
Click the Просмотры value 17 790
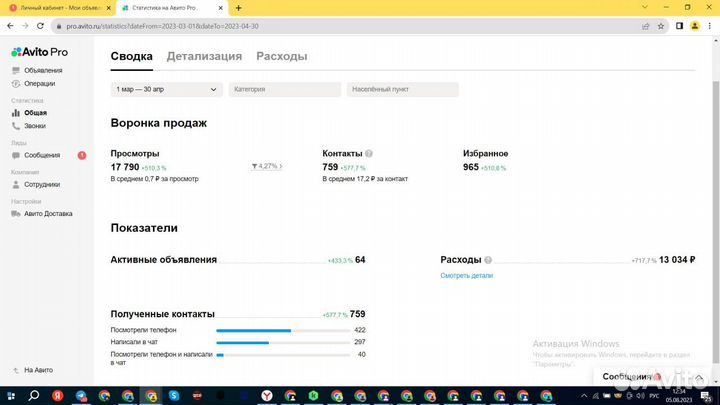tap(125, 167)
